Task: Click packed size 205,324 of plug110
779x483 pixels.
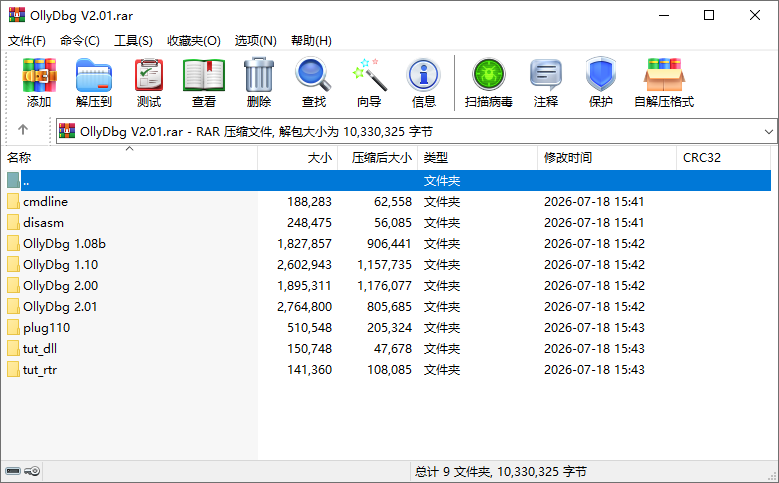Action: point(390,328)
